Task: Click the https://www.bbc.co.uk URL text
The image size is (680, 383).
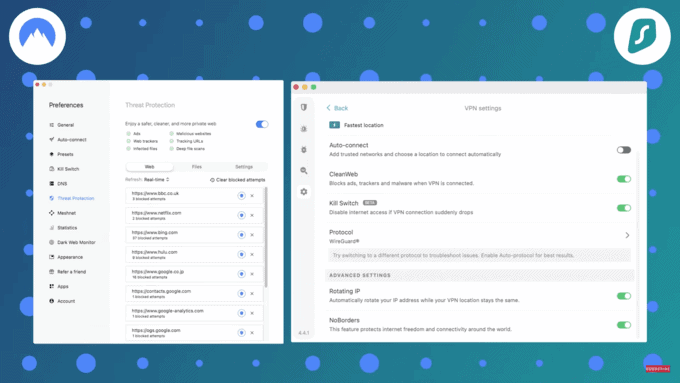Action: [x=155, y=193]
